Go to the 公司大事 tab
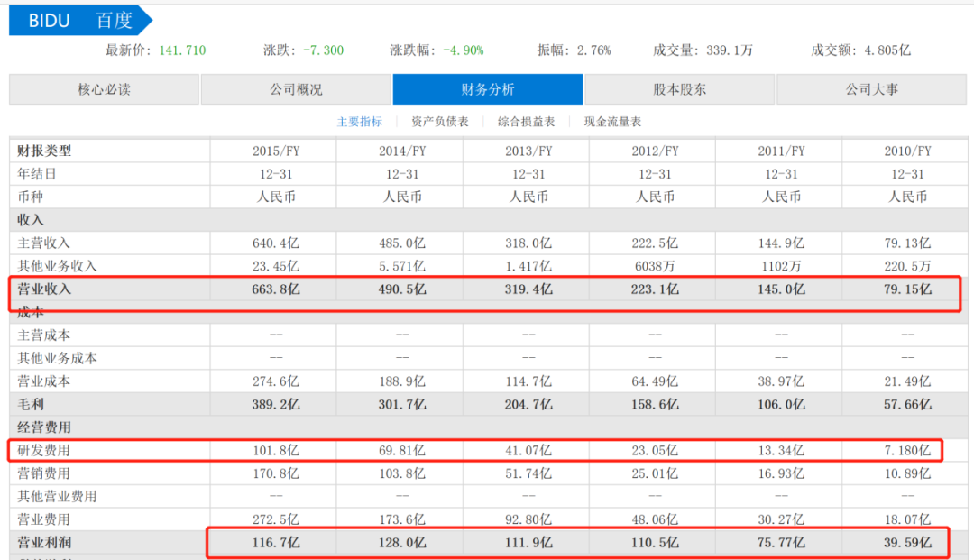This screenshot has height=560, width=974. pos(871,89)
